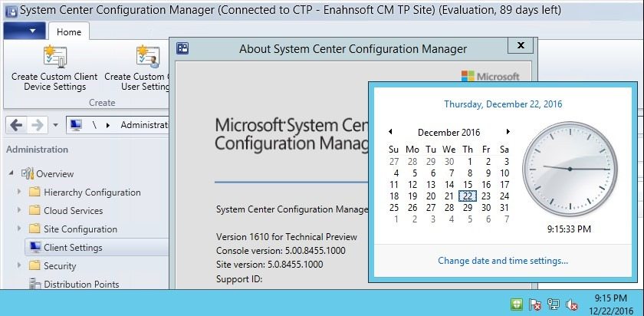This screenshot has height=316, width=644.
Task: Go back with the navigation arrow
Action: 16,125
